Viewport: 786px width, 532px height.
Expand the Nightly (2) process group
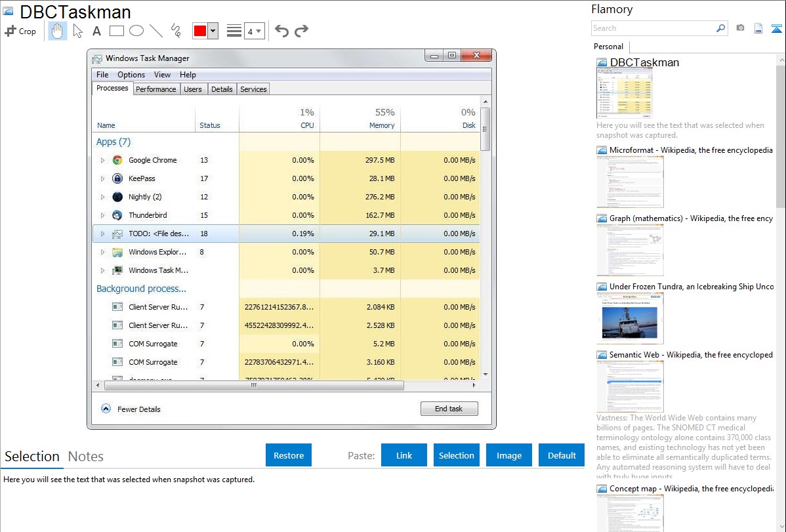coord(102,197)
